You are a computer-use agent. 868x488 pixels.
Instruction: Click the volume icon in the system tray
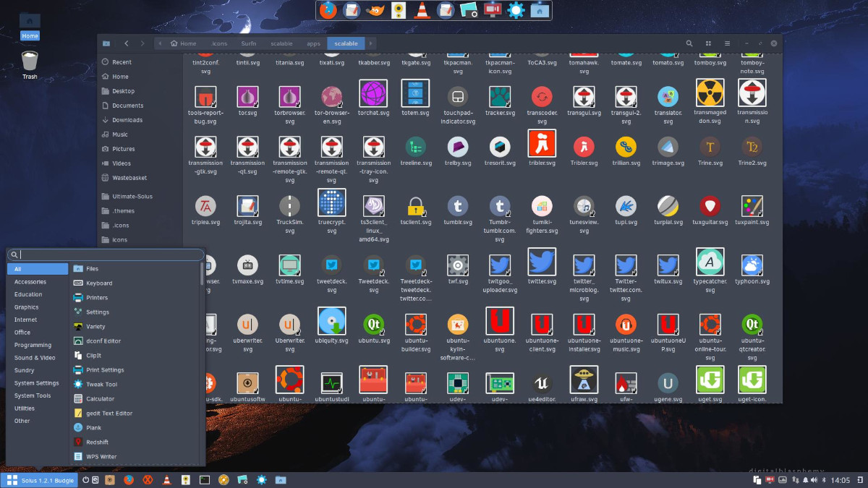coord(814,479)
